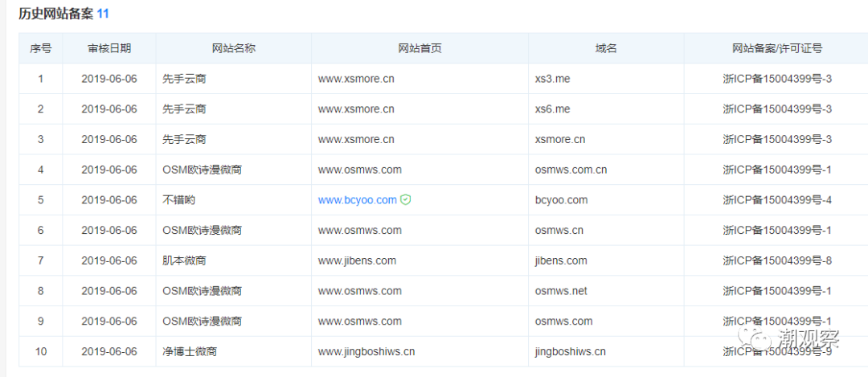Screen dimensions: 868x377
Task: Click license 浙ICP备15004399号-8 cell
Action: point(776,260)
